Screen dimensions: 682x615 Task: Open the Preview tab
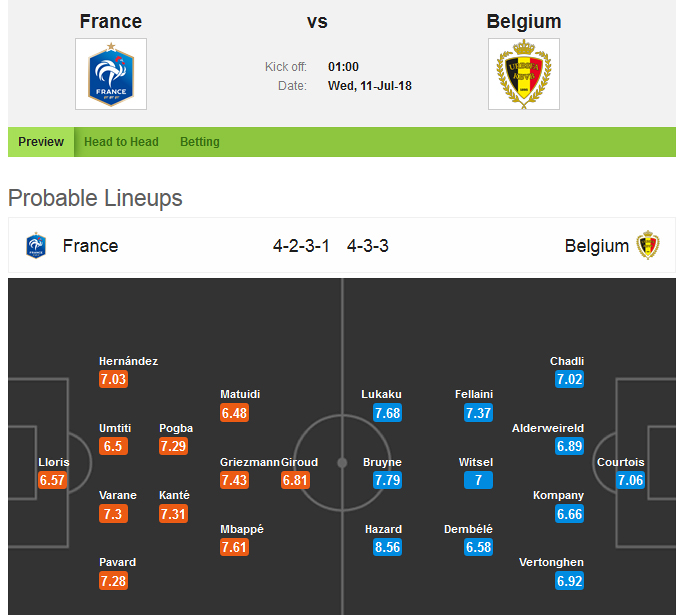(41, 142)
